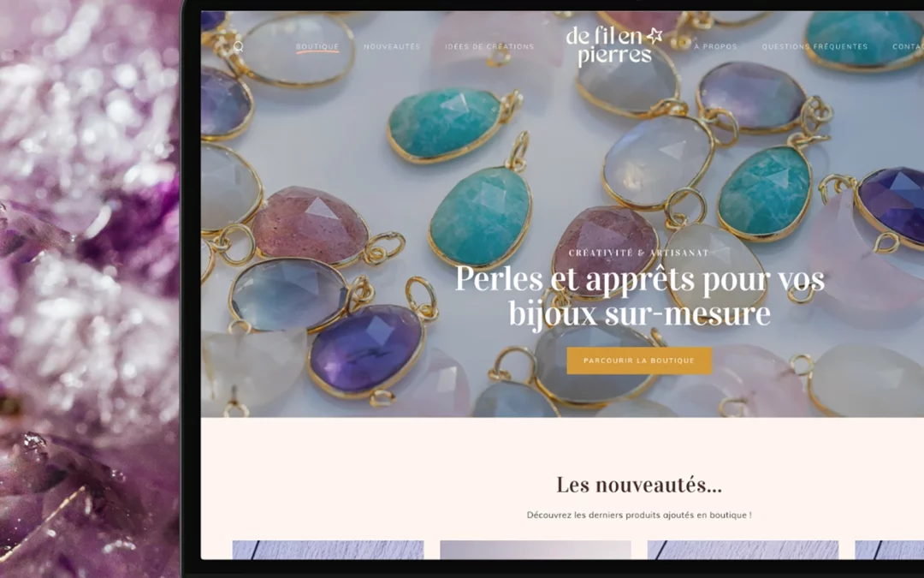Open the third new product thumbnail
Screen dimensions: 924x578
[x=743, y=550]
